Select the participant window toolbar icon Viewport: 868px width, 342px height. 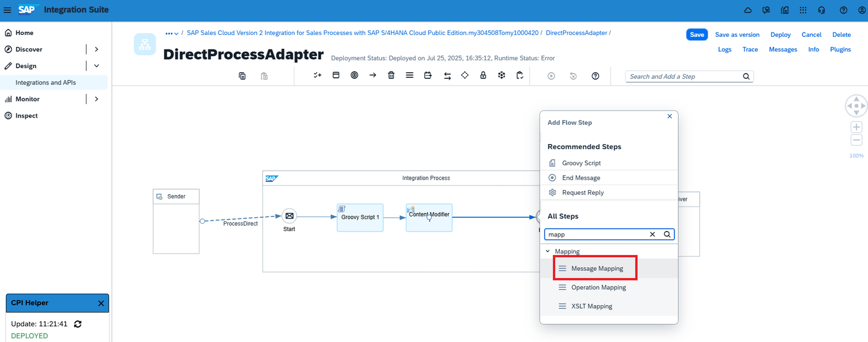[336, 75]
